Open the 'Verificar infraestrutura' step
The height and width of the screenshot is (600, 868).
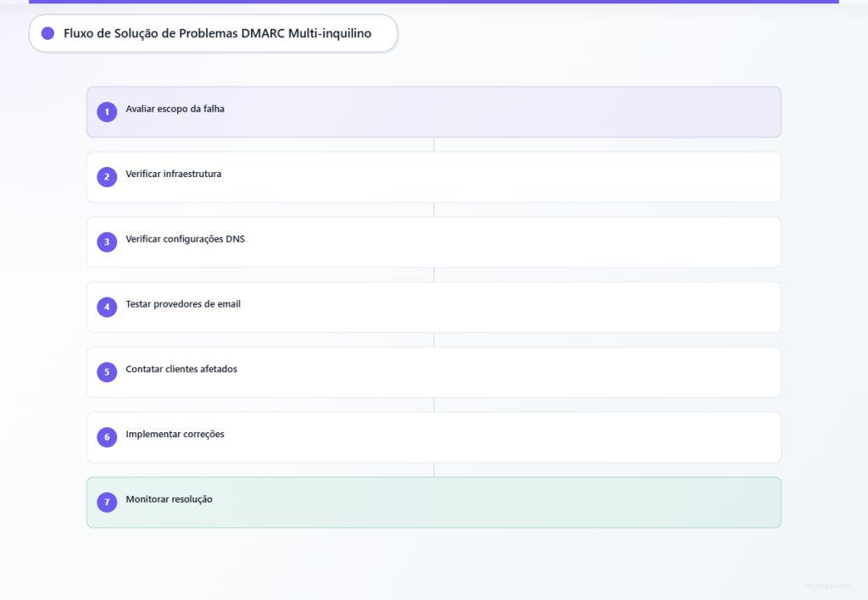(x=434, y=176)
